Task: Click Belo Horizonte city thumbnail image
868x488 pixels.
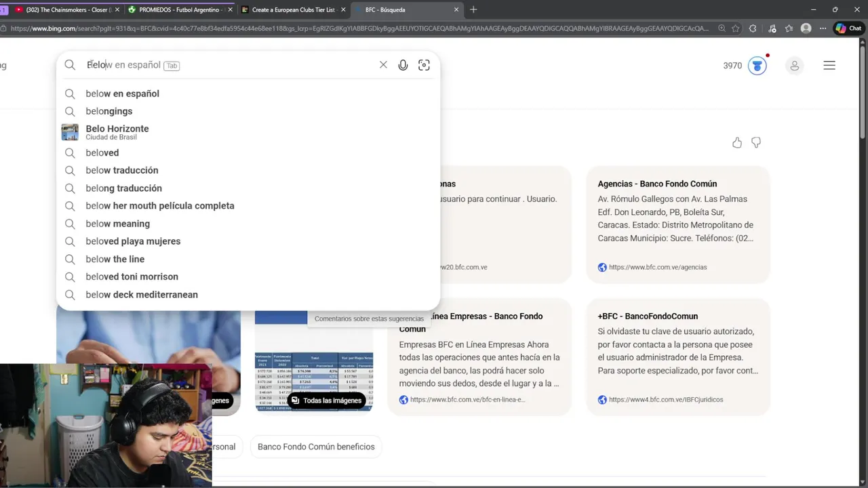Action: coord(70,132)
